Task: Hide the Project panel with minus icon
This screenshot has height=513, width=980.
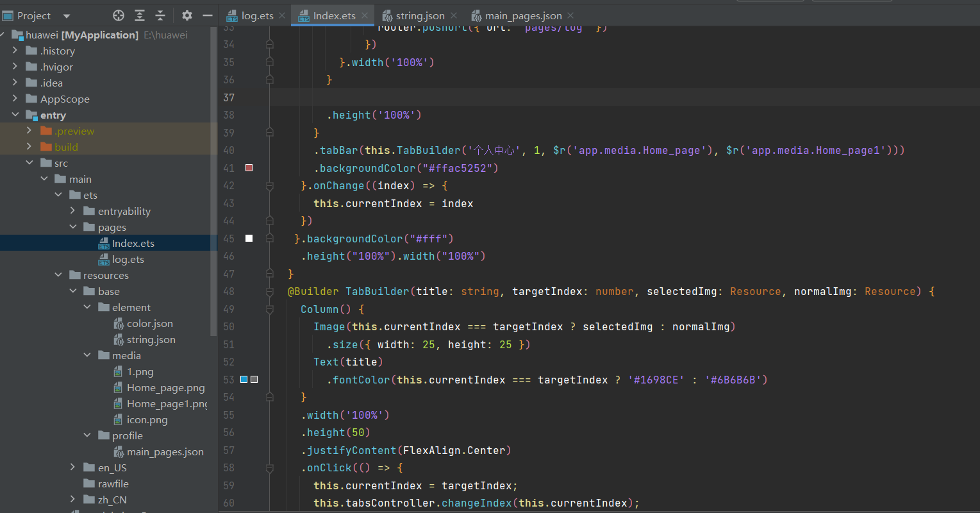Action: pyautogui.click(x=207, y=15)
